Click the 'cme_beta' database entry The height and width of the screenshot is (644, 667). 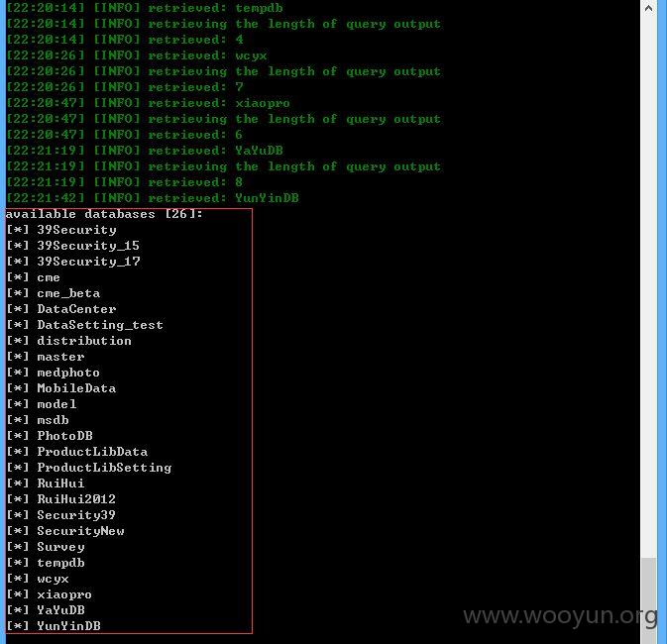(x=54, y=293)
